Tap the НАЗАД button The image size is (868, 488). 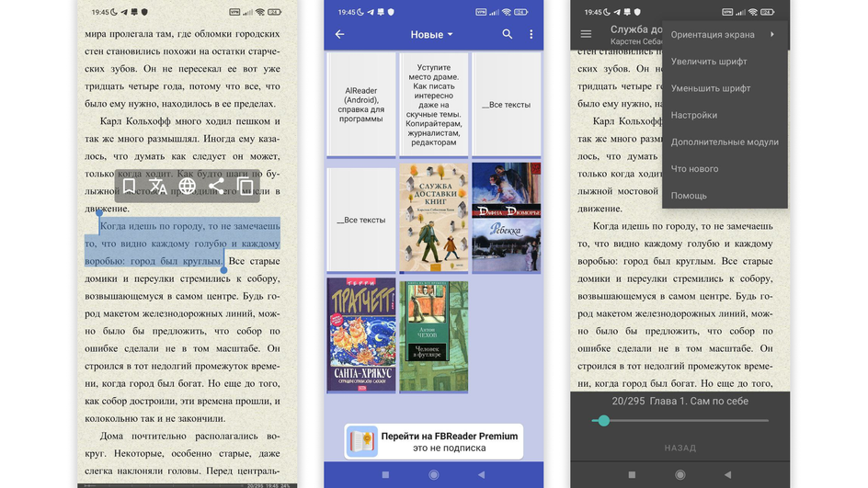[x=680, y=448]
